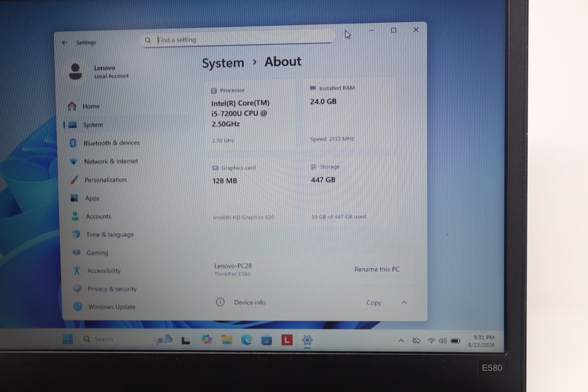Screen dimensions: 588x392
Task: Open File Explorer from the taskbar
Action: (x=227, y=340)
